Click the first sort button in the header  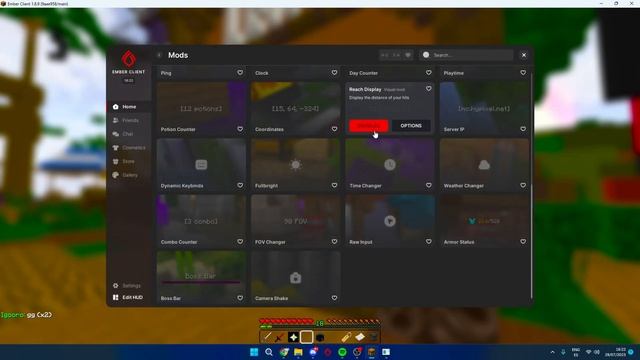tap(384, 55)
